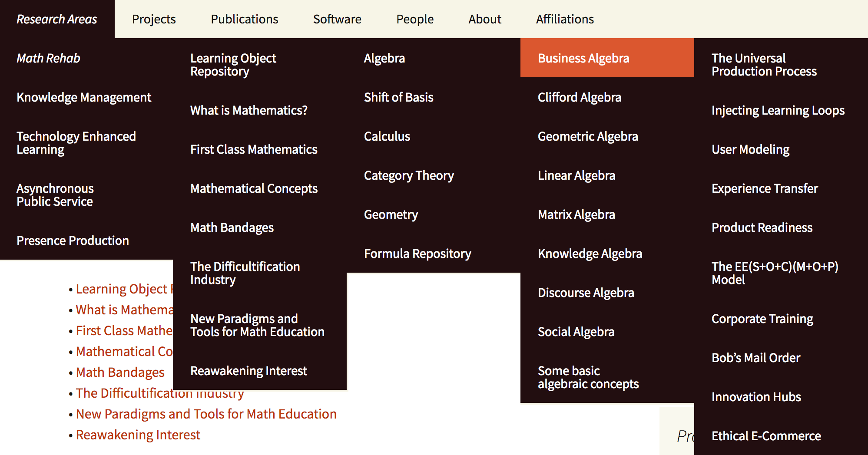Select Publications in the top navigation
Viewport: 868px width, 455px height.
(x=244, y=19)
